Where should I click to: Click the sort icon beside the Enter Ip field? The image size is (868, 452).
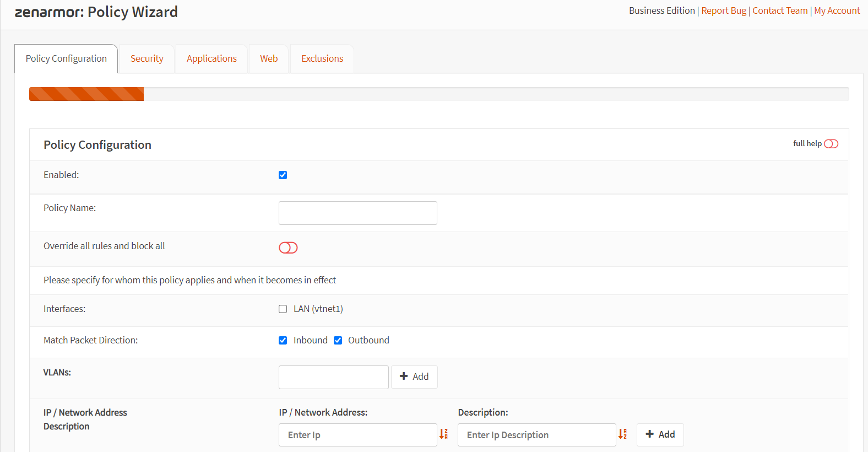[443, 434]
